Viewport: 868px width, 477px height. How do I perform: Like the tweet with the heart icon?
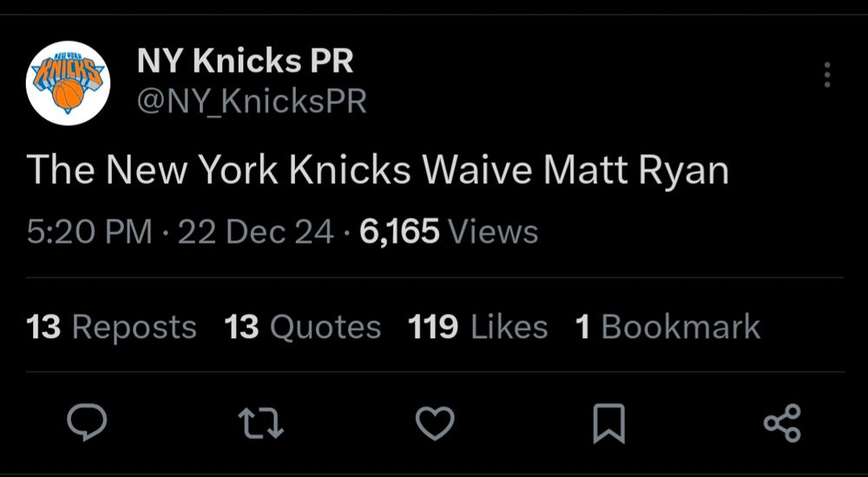click(x=435, y=423)
